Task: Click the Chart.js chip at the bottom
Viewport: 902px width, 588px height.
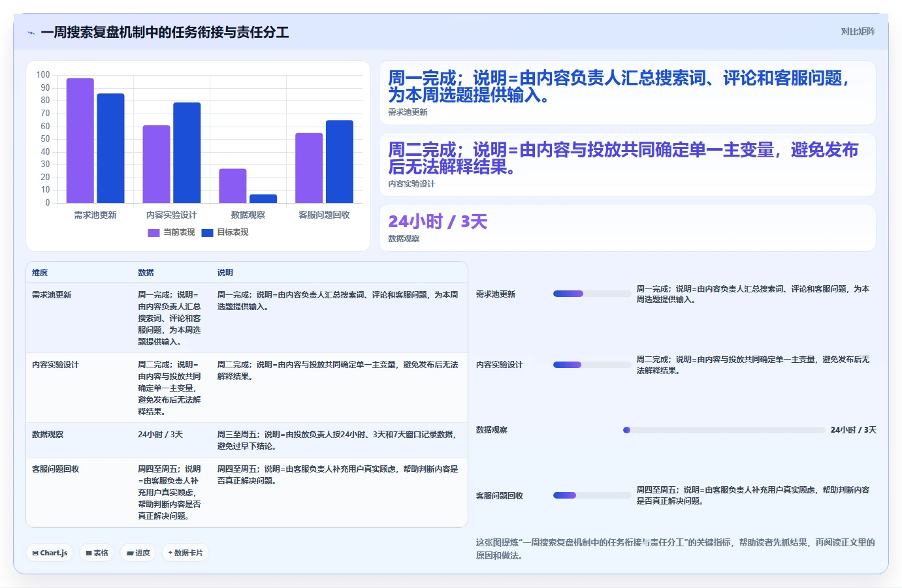Action: [x=50, y=553]
